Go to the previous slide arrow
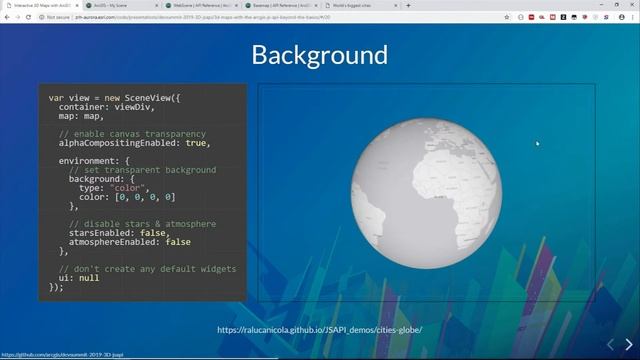640x360 pixels. pyautogui.click(x=610, y=344)
